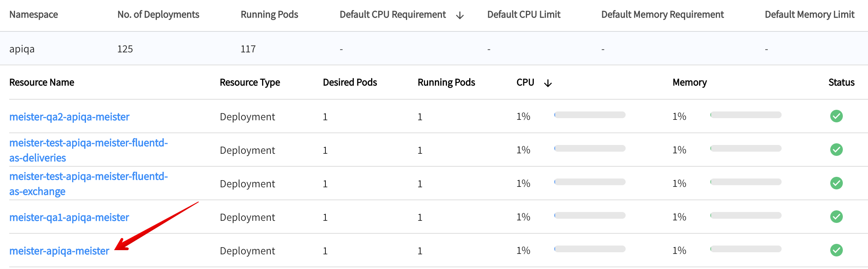This screenshot has height=269, width=868.
Task: Open meister-qa2-apiqa-meister deployment link
Action: click(x=69, y=117)
